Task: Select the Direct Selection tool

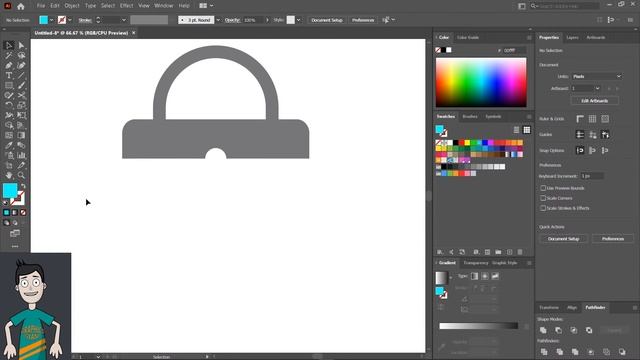Action: pyautogui.click(x=21, y=45)
